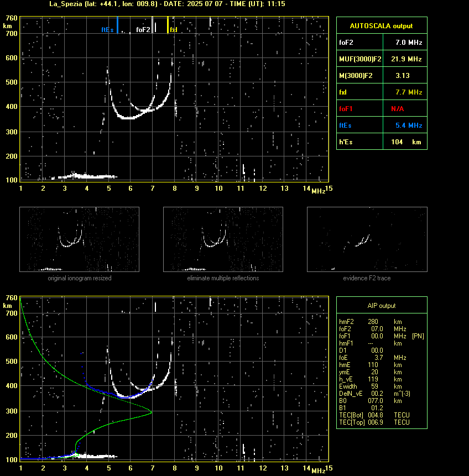Click the M(3000)F2 value '3.13'
This screenshot has height=476, width=469.
[x=403, y=76]
